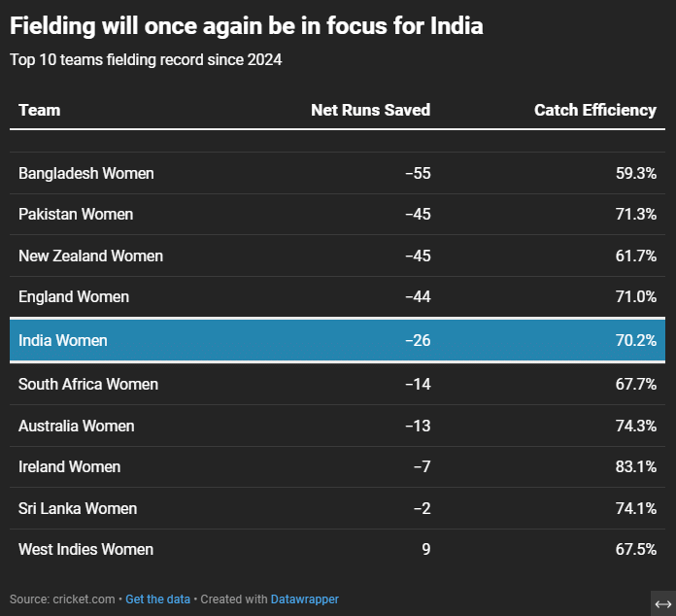Select the Sri Lanka Women row label

pyautogui.click(x=78, y=508)
